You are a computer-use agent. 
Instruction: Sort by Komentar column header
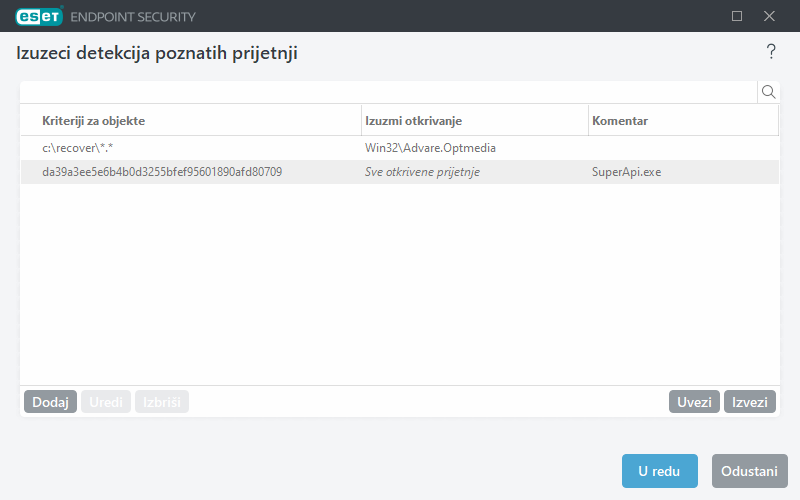[x=682, y=121]
